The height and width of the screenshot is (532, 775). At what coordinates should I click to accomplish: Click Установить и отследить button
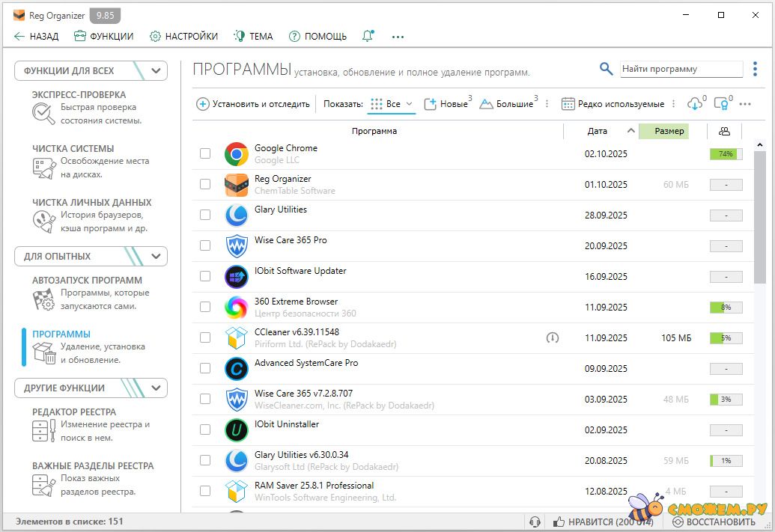[253, 104]
